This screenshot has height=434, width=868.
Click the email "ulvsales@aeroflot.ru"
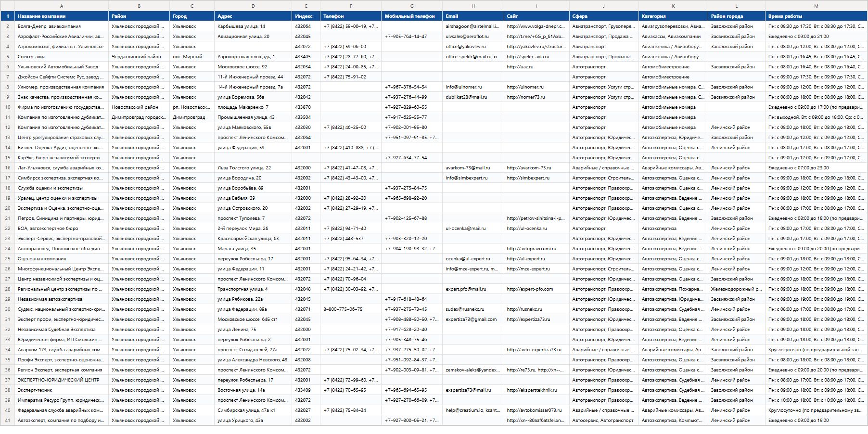473,37
